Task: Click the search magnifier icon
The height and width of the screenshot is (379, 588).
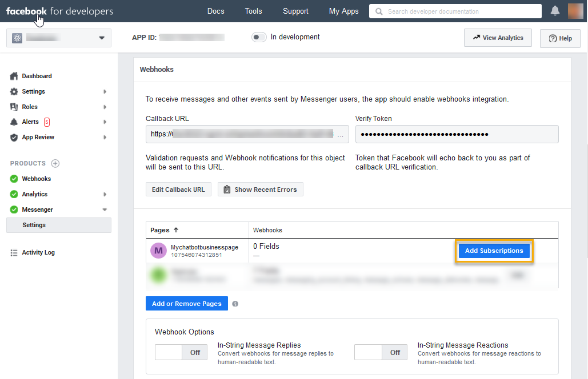Action: pyautogui.click(x=379, y=11)
